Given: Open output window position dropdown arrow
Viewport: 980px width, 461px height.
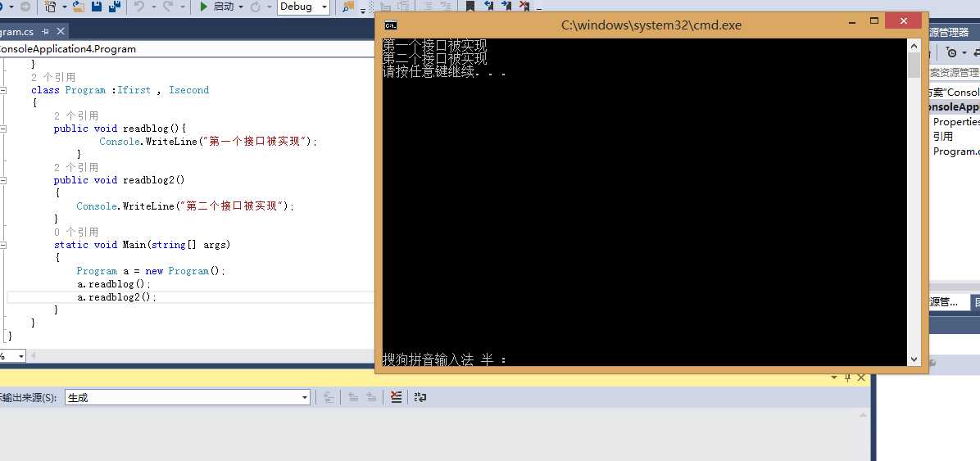Looking at the screenshot, I should (834, 377).
